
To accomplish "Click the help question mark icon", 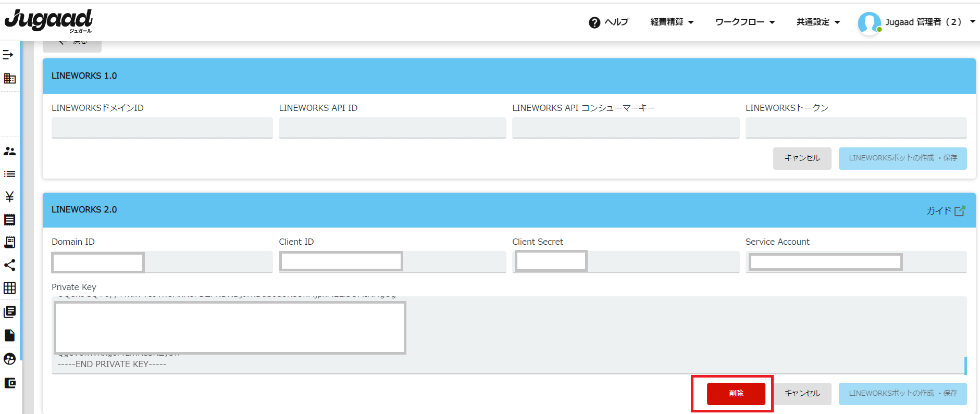I will (x=594, y=22).
